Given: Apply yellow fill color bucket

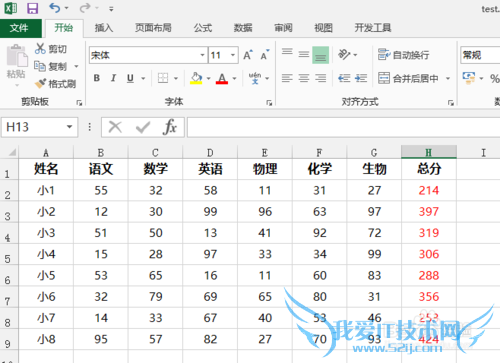Looking at the screenshot, I should [196, 78].
